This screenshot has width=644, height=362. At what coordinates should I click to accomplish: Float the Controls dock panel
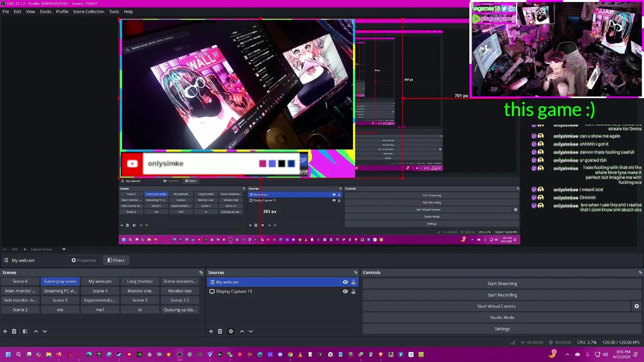pyautogui.click(x=640, y=273)
